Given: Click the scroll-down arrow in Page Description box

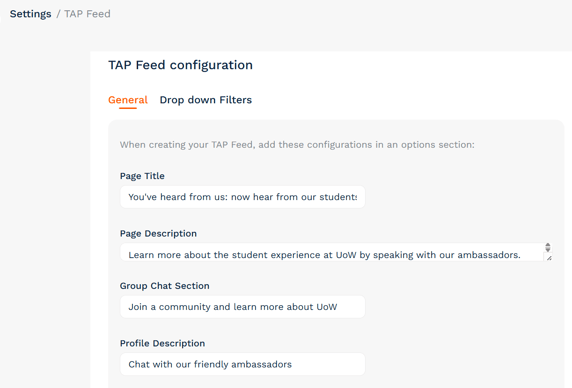Looking at the screenshot, I should tap(548, 249).
